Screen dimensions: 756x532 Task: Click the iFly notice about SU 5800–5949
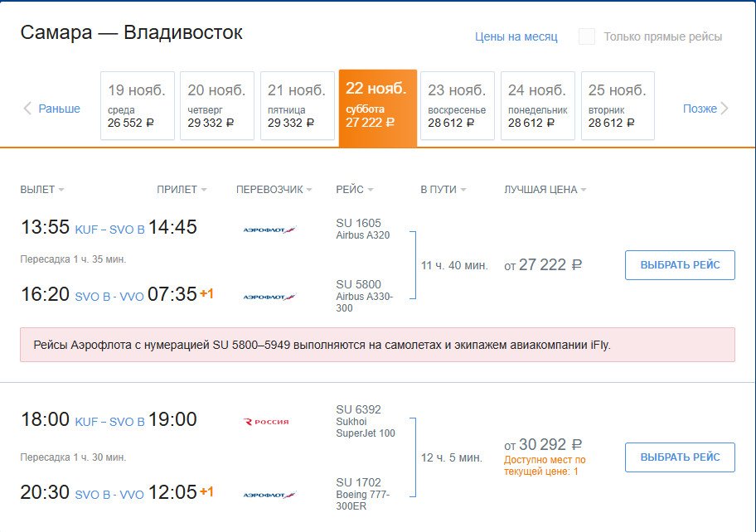click(x=377, y=345)
